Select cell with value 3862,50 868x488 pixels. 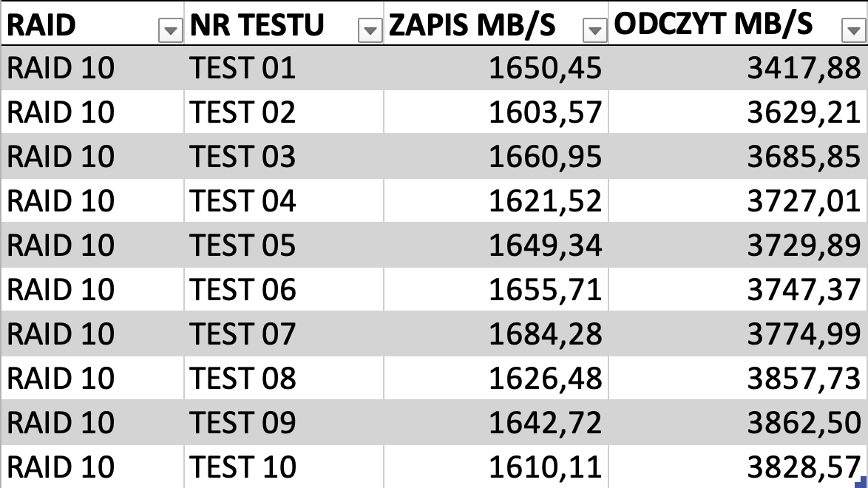coord(739,422)
